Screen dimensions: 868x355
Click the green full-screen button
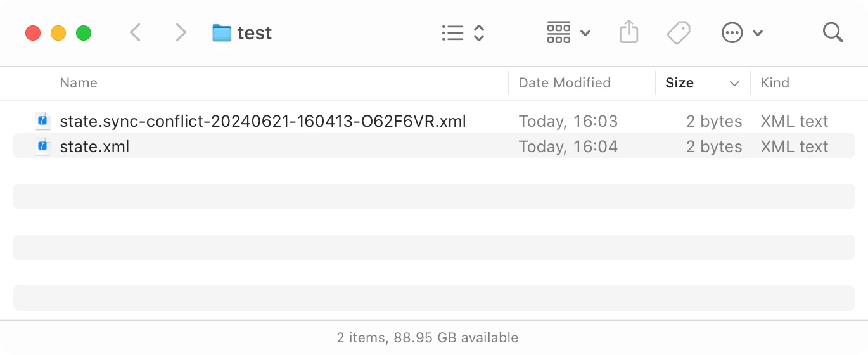84,33
